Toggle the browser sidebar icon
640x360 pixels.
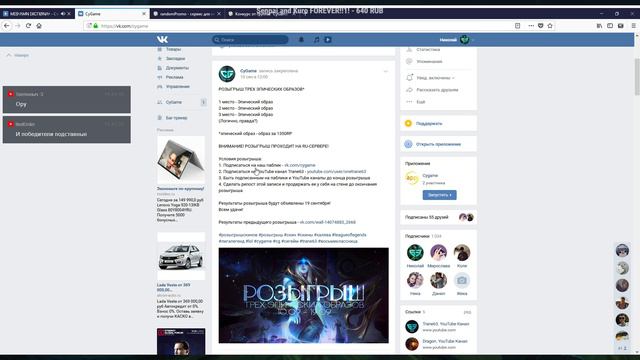[610, 26]
